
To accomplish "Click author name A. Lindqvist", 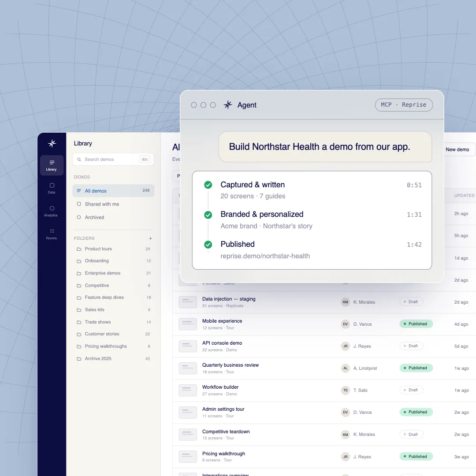I will pyautogui.click(x=365, y=368).
